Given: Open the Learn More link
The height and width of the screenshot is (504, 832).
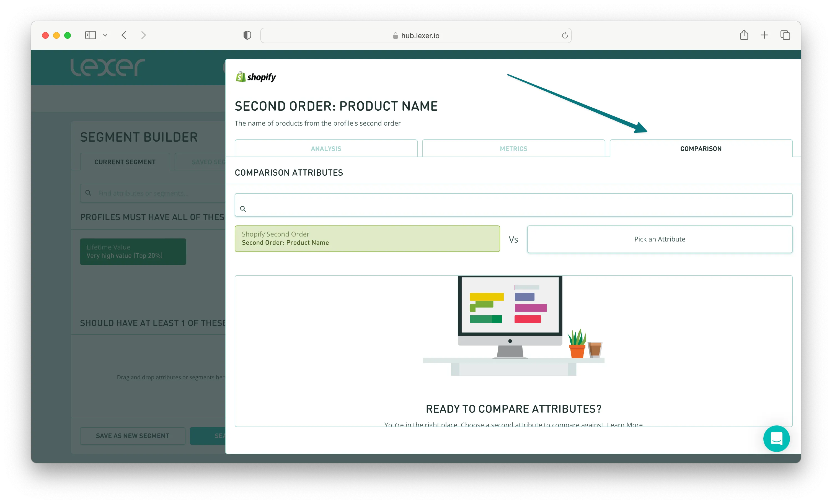Looking at the screenshot, I should pyautogui.click(x=625, y=424).
